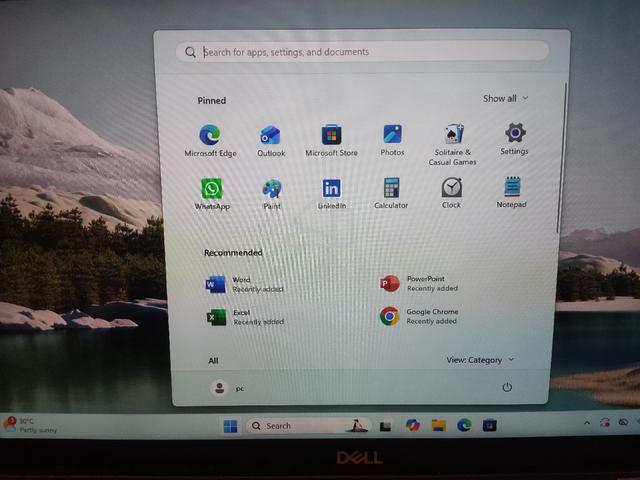
Task: Click the 'Recommended' section heading
Action: (x=233, y=253)
